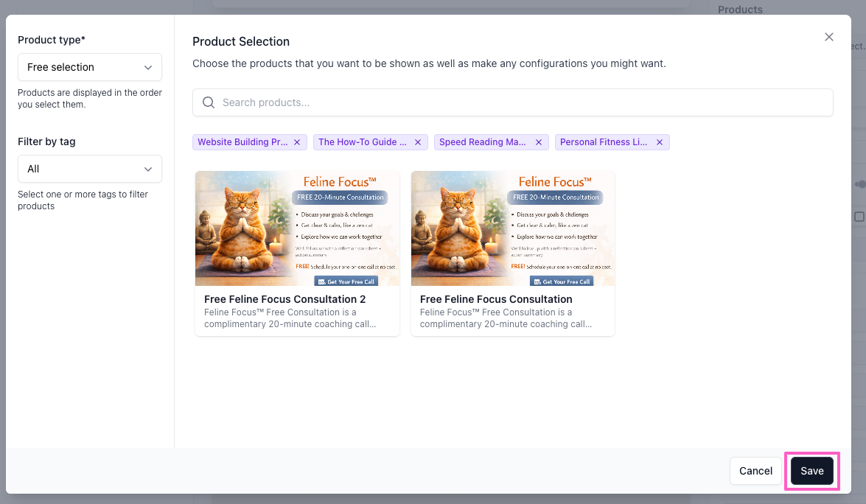This screenshot has height=504, width=866.
Task: Focus the Search products field
Action: click(512, 102)
